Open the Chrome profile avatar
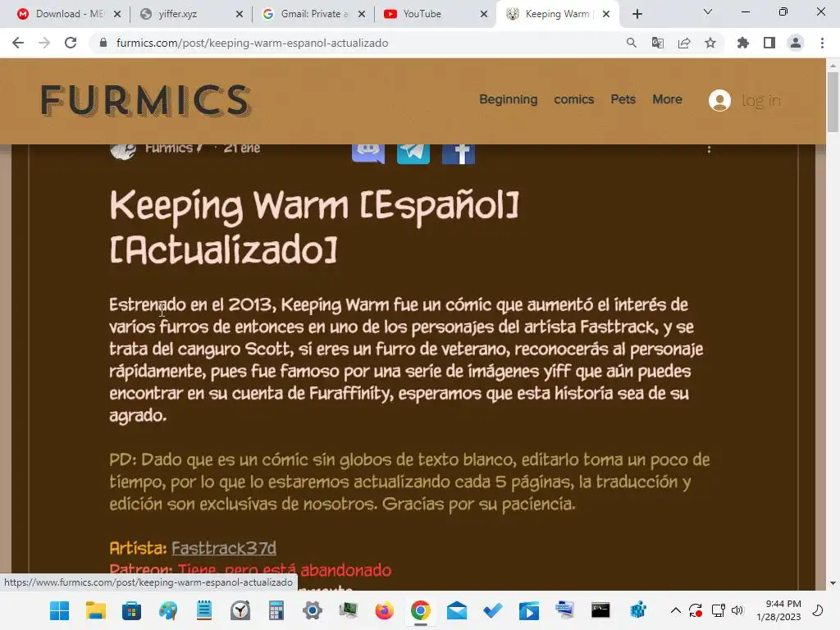 [x=796, y=43]
